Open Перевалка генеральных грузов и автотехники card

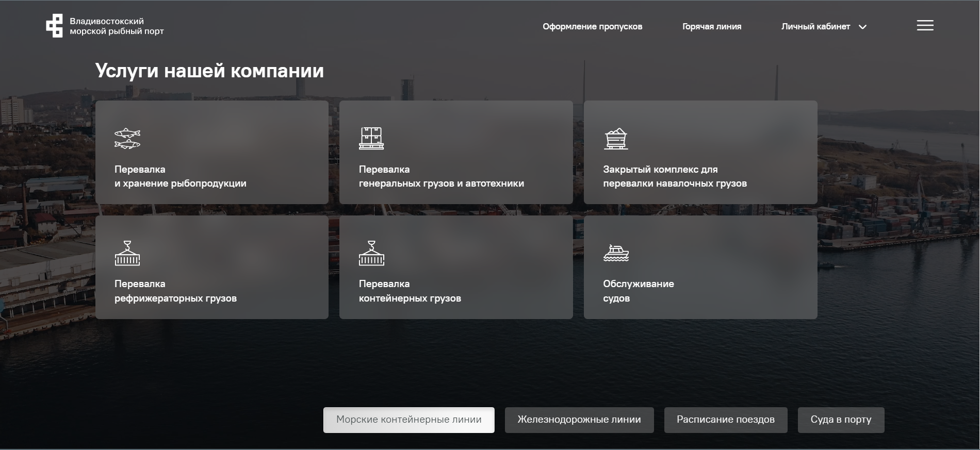pyautogui.click(x=456, y=152)
